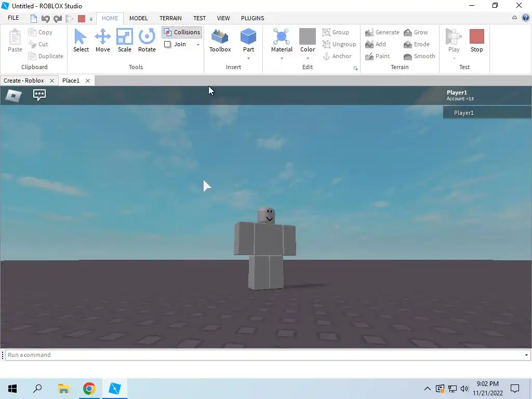The image size is (532, 399).
Task: Open Windows search from taskbar
Action: point(37,389)
